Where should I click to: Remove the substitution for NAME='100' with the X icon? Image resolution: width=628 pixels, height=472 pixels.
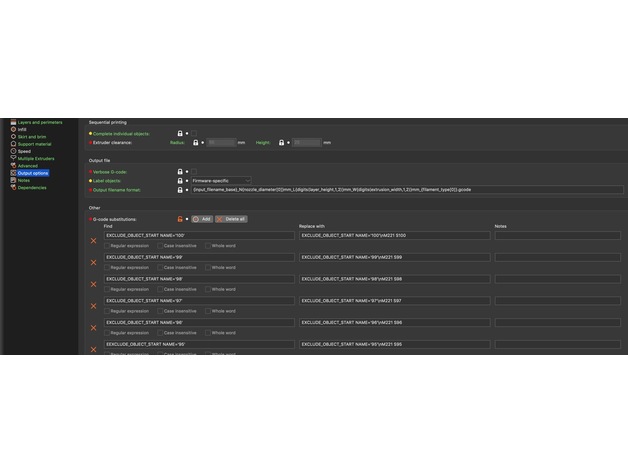(94, 240)
